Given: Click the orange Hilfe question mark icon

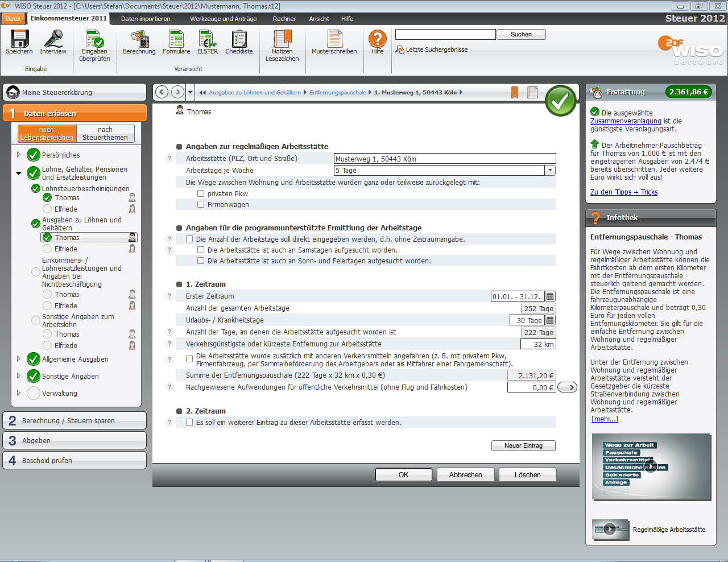Looking at the screenshot, I should (x=377, y=39).
